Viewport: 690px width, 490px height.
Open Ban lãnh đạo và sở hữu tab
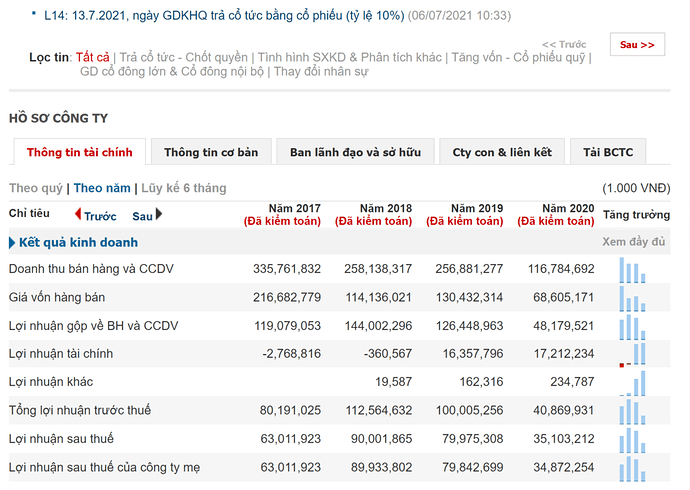pyautogui.click(x=355, y=153)
